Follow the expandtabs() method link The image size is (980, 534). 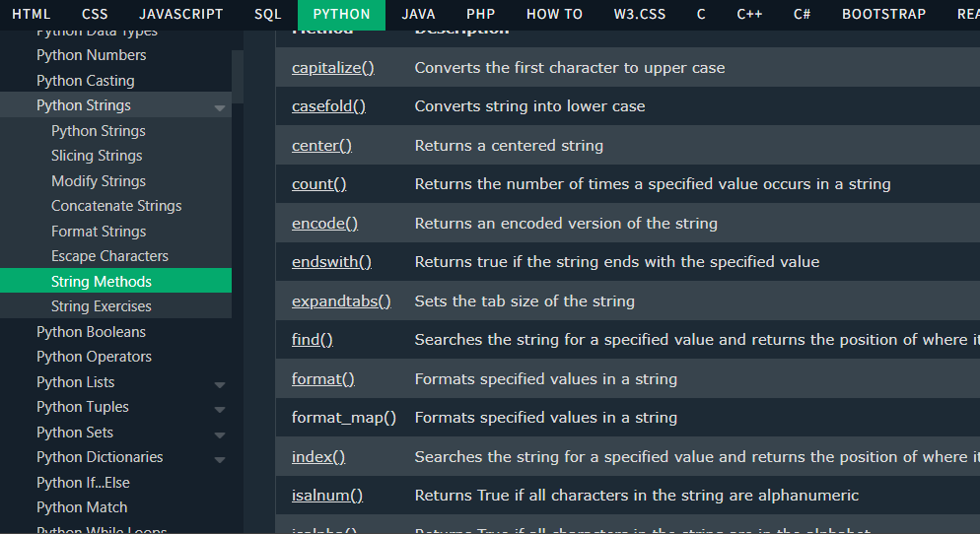coord(341,301)
